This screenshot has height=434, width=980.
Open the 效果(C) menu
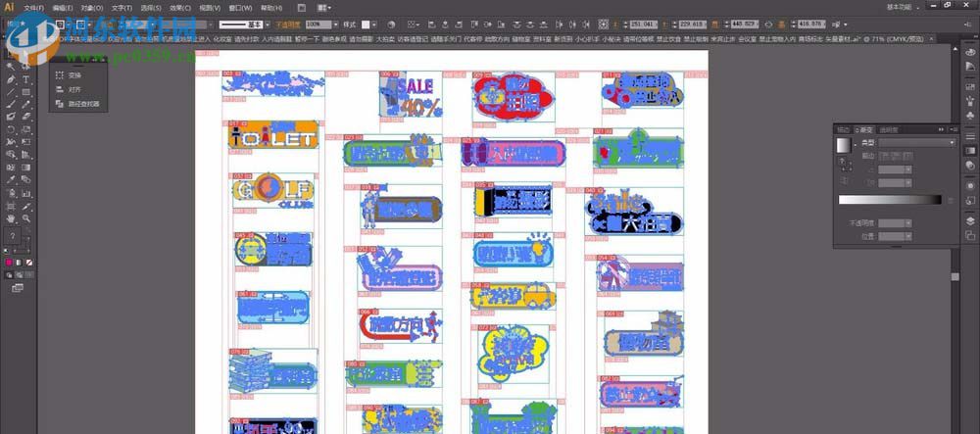coord(179,7)
